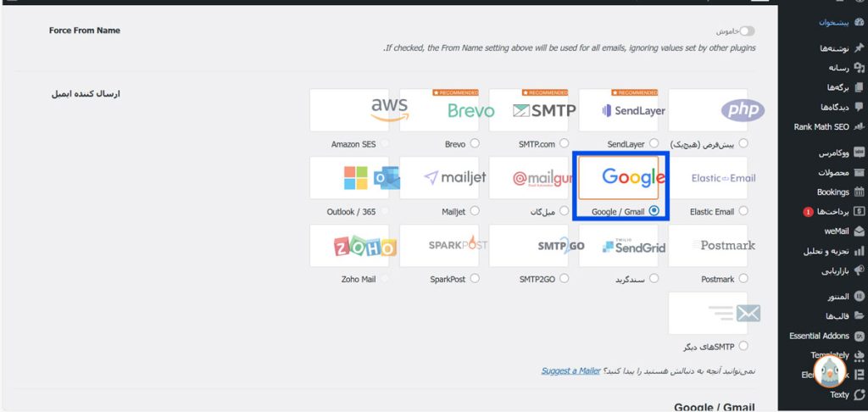Select the Elastic Email logo card
This screenshot has height=412, width=868.
[x=708, y=178]
